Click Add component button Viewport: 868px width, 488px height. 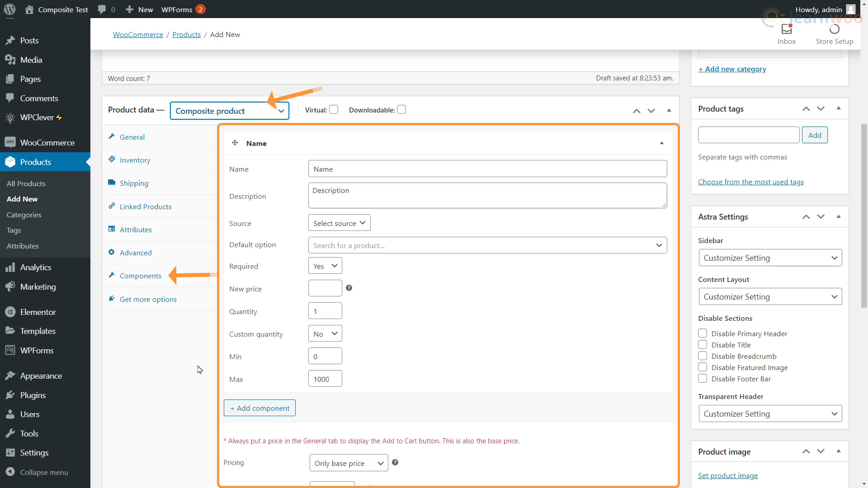tap(259, 408)
